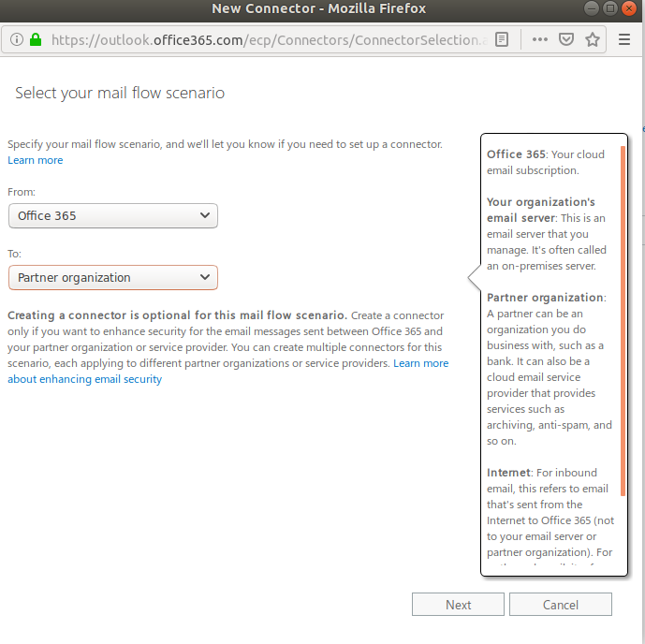Open the To dropdown showing Partner organization
The width and height of the screenshot is (645, 644).
click(x=113, y=278)
